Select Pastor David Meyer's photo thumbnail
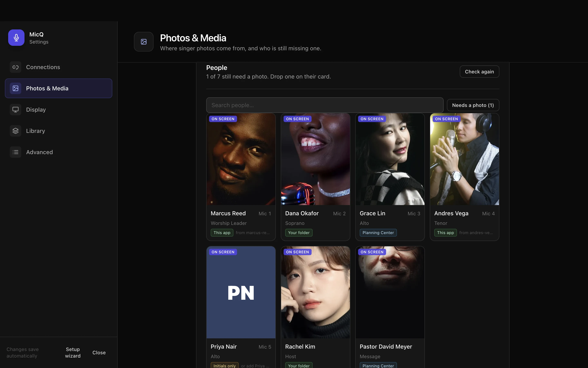The image size is (588, 368). point(390,292)
